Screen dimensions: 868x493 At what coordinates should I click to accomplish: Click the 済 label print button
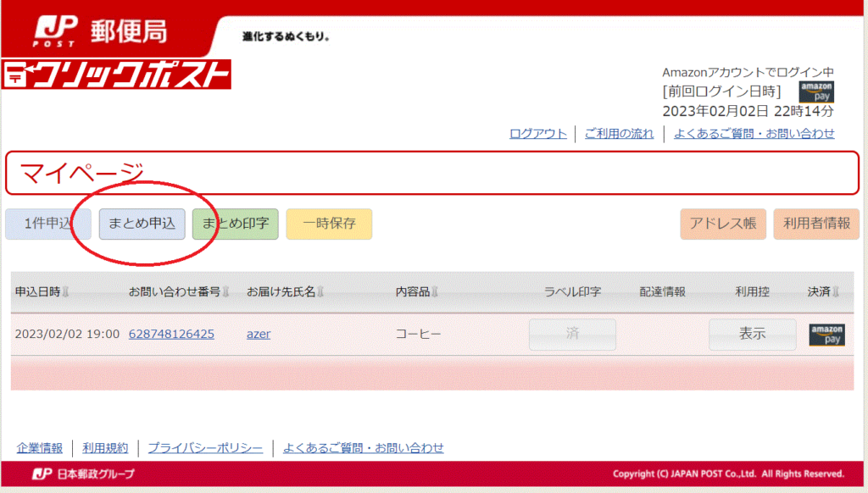572,335
